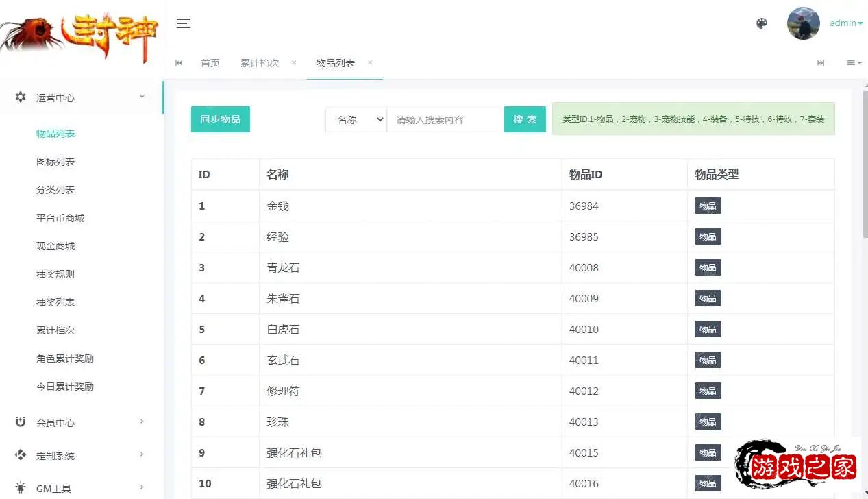Click the 同步物品 button
This screenshot has width=868, height=499.
pyautogui.click(x=220, y=119)
